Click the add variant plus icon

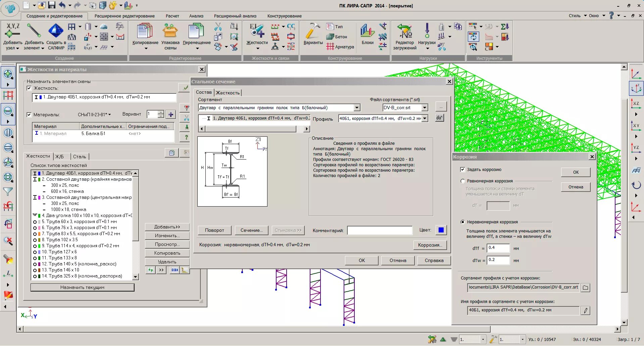(x=171, y=115)
